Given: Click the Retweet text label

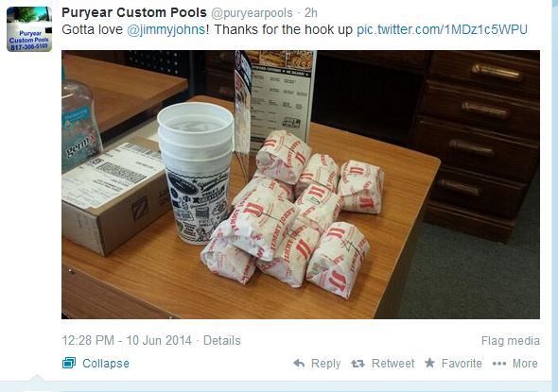Looking at the screenshot, I should coord(392,364).
